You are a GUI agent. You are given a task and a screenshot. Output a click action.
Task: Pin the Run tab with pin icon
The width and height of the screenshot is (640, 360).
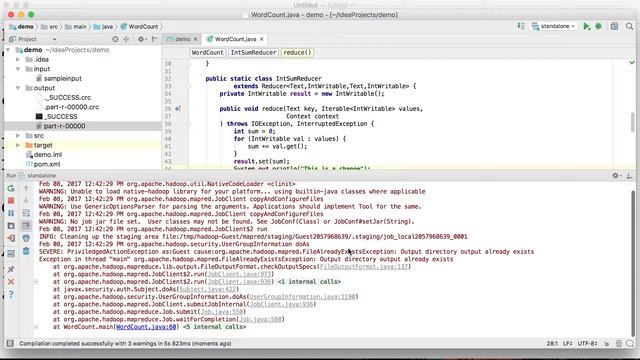click(11, 269)
